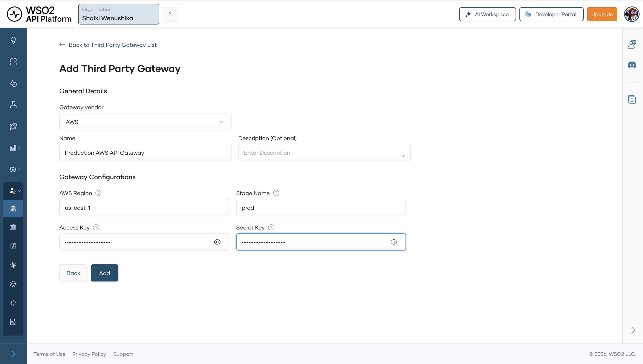Open the Discord icon on right panel
This screenshot has width=643, height=364.
(x=632, y=65)
